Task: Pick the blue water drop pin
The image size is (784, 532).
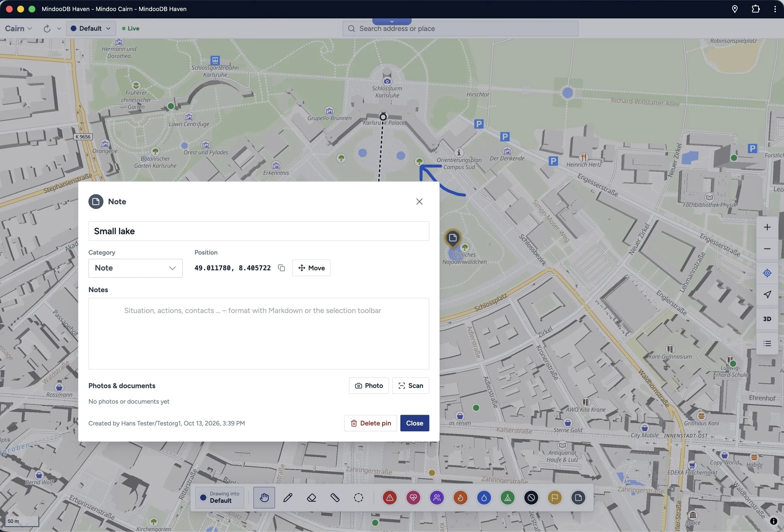Action: (484, 498)
